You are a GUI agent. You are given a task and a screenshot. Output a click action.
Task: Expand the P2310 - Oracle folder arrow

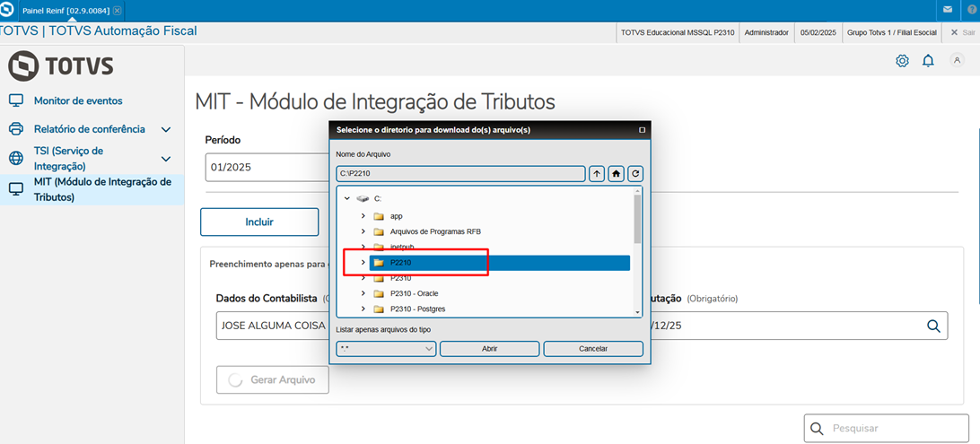click(x=363, y=293)
